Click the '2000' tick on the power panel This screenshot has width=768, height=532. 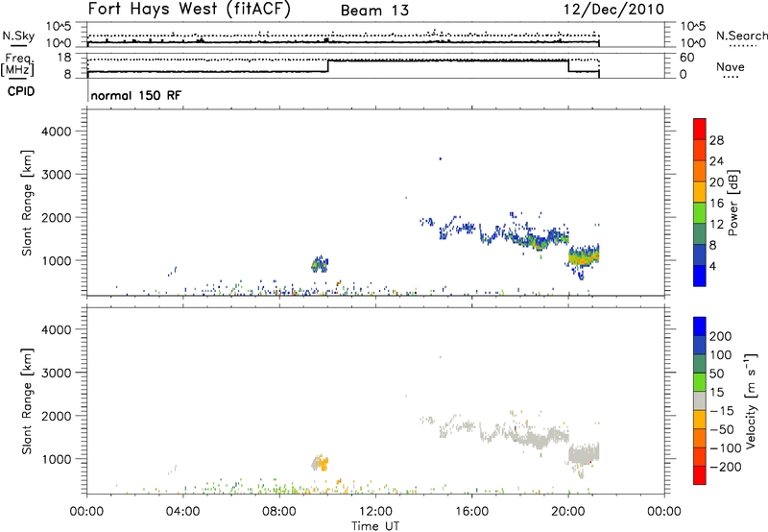click(x=57, y=217)
